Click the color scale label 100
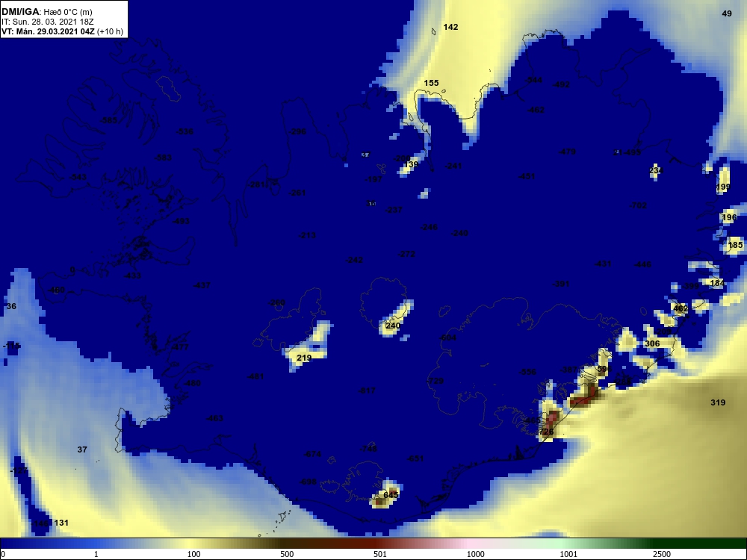The image size is (747, 560). coord(193,554)
